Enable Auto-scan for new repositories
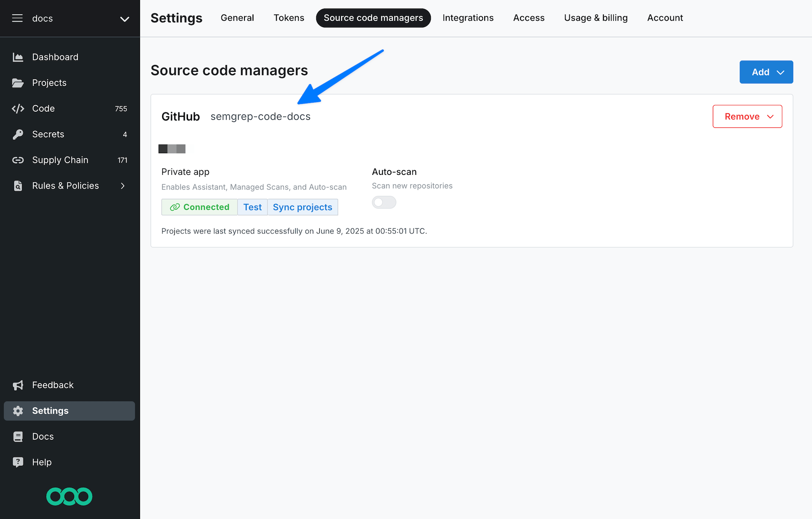812x519 pixels. (x=384, y=202)
